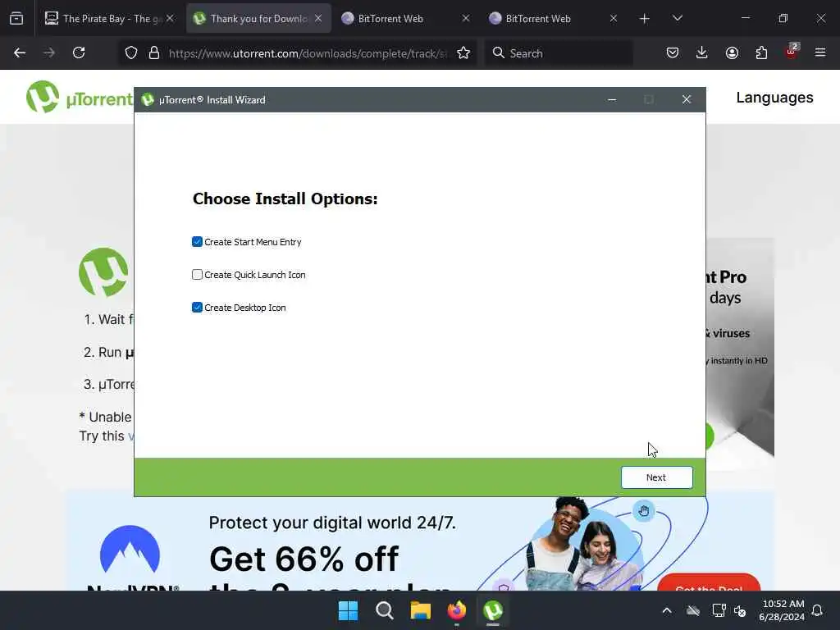The width and height of the screenshot is (840, 630).
Task: Close first BitTorrent Web tab
Action: [466, 19]
